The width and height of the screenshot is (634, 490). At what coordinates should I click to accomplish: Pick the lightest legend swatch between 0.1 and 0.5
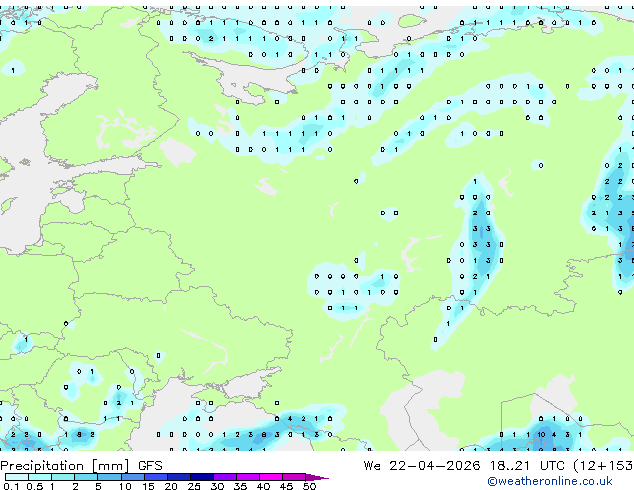[17, 477]
